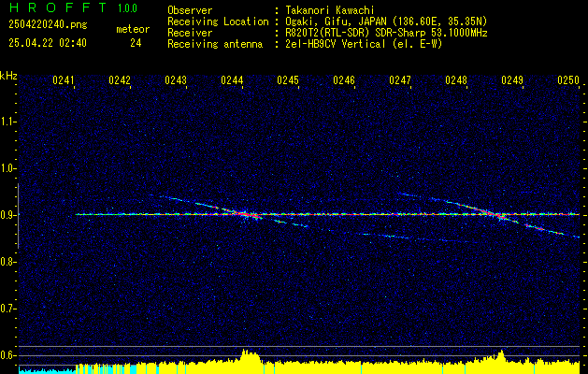The width and height of the screenshot is (588, 374).
Task: Click the receiver R820T2(RTL-SDR) line
Action: pos(384,33)
